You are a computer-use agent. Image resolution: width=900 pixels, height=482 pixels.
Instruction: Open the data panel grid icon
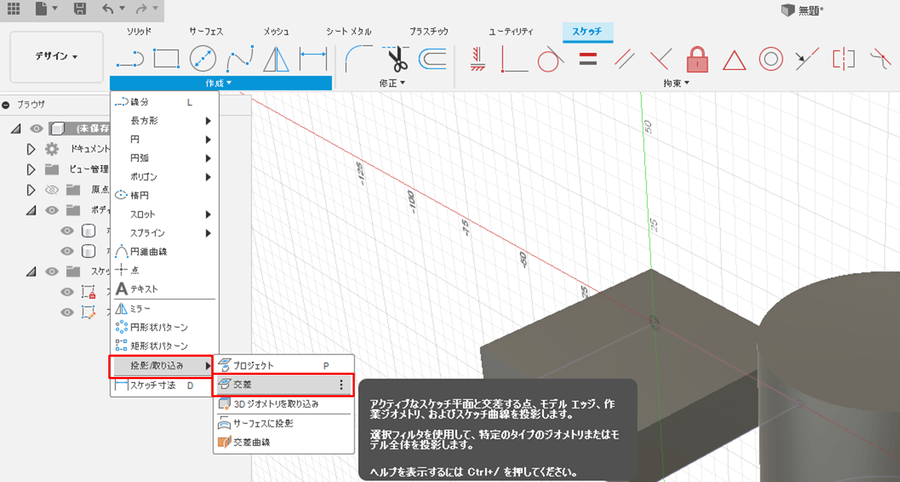(x=13, y=9)
